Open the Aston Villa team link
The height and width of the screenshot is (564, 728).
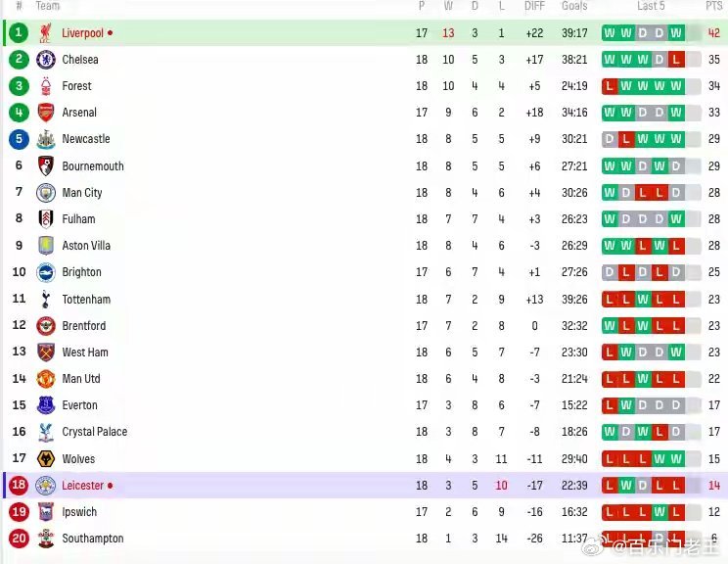click(x=86, y=246)
